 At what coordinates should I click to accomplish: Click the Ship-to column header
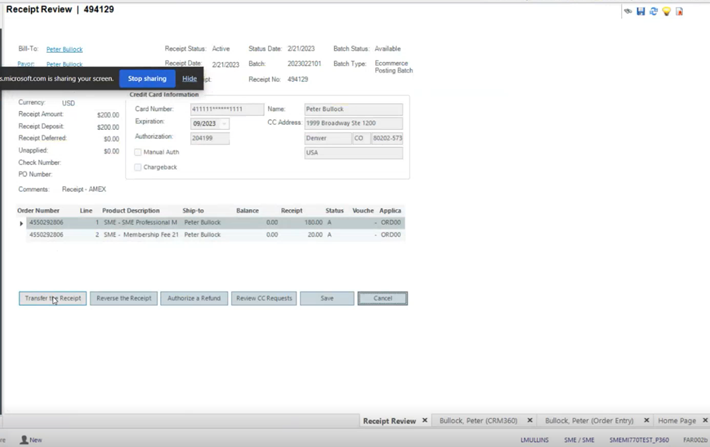click(193, 211)
